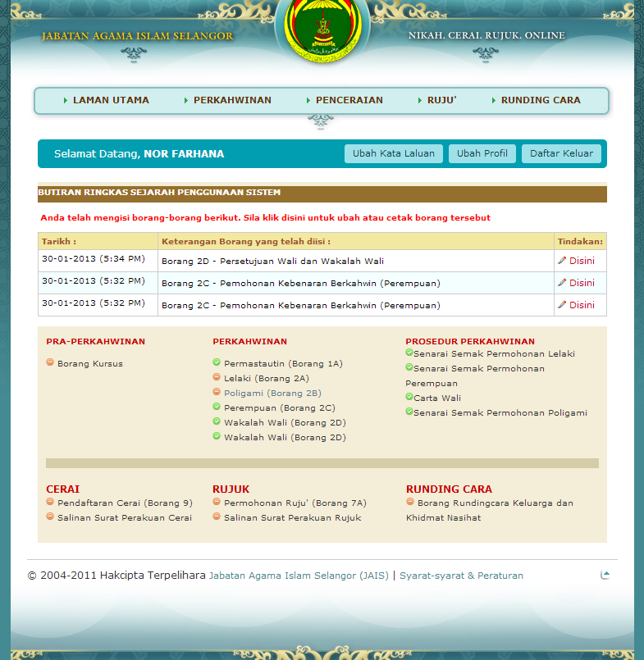This screenshot has width=644, height=660.
Task: Click green check beside Senarai Semak Permohonan Poligami
Action: [409, 412]
